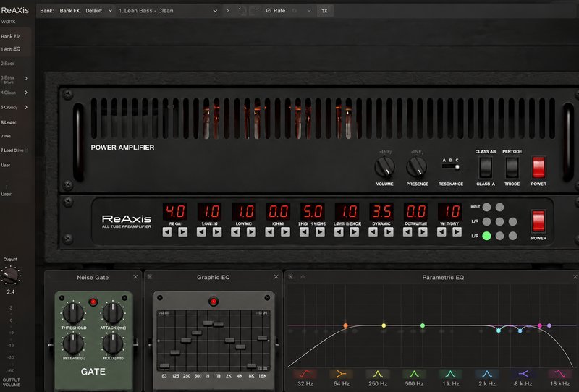The width and height of the screenshot is (579, 392).
Task: Toggle the Noise Gate red LED
Action: pyautogui.click(x=93, y=302)
